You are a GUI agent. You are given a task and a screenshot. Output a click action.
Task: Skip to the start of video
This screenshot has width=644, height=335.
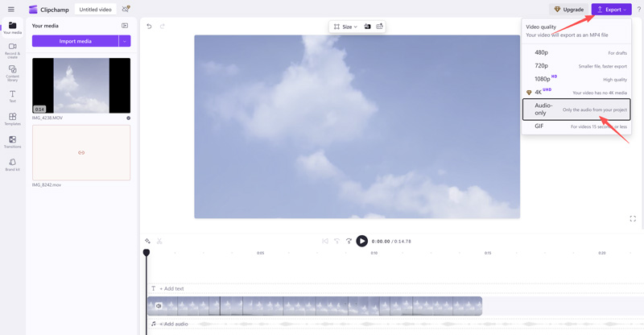tap(325, 241)
